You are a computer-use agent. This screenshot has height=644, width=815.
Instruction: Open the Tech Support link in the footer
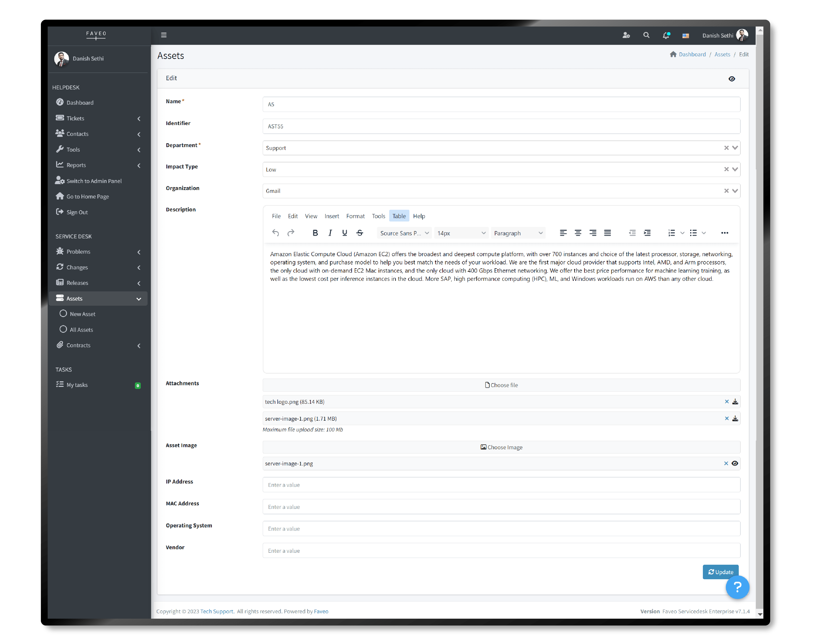tap(217, 611)
